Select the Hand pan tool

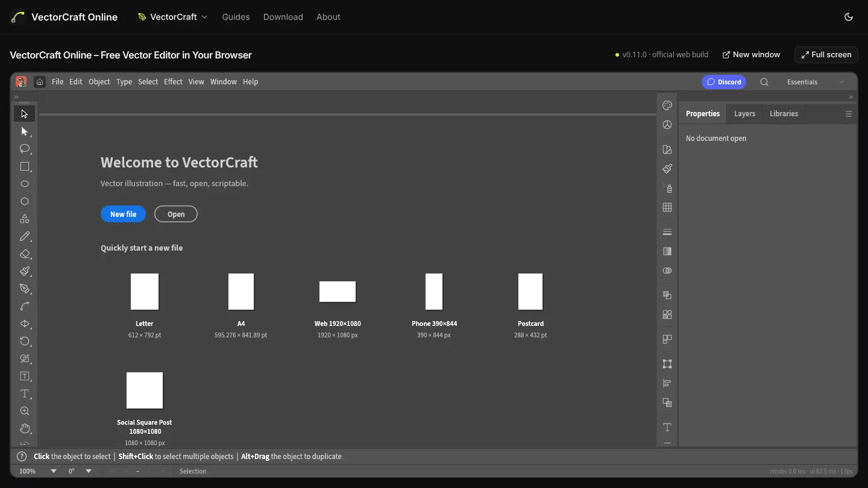pyautogui.click(x=25, y=428)
